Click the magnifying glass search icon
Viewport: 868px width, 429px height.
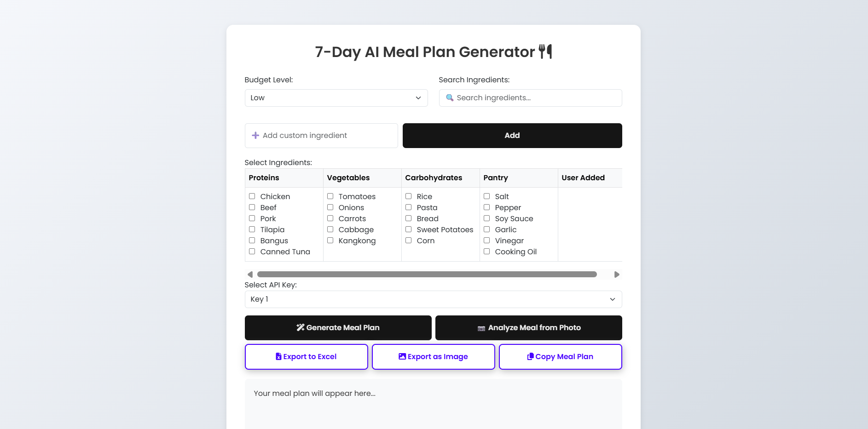(x=450, y=98)
